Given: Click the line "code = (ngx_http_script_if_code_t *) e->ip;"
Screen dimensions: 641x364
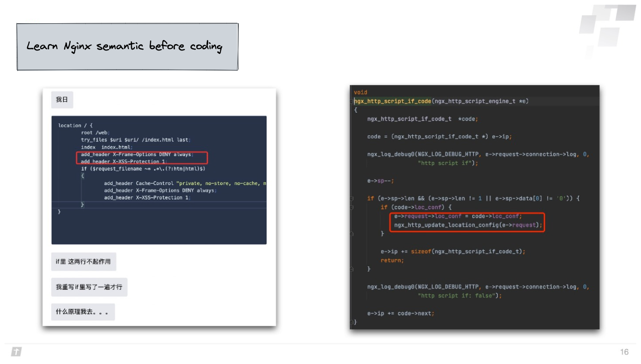Looking at the screenshot, I should [440, 136].
